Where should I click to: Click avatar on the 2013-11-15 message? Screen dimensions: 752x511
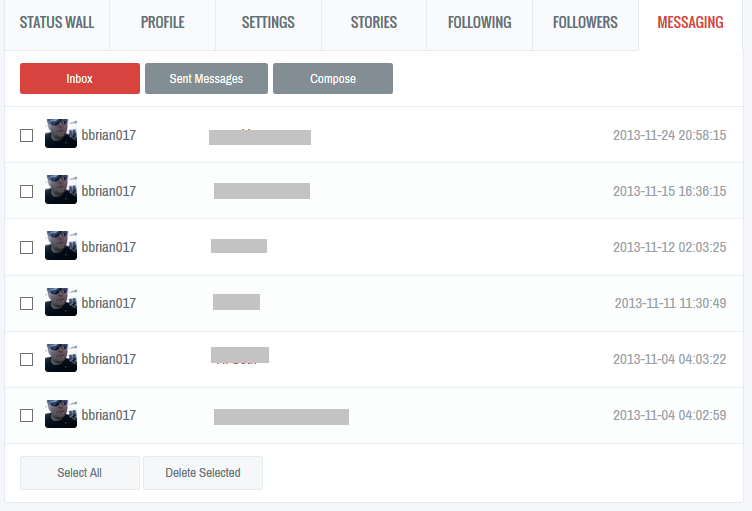pyautogui.click(x=61, y=191)
